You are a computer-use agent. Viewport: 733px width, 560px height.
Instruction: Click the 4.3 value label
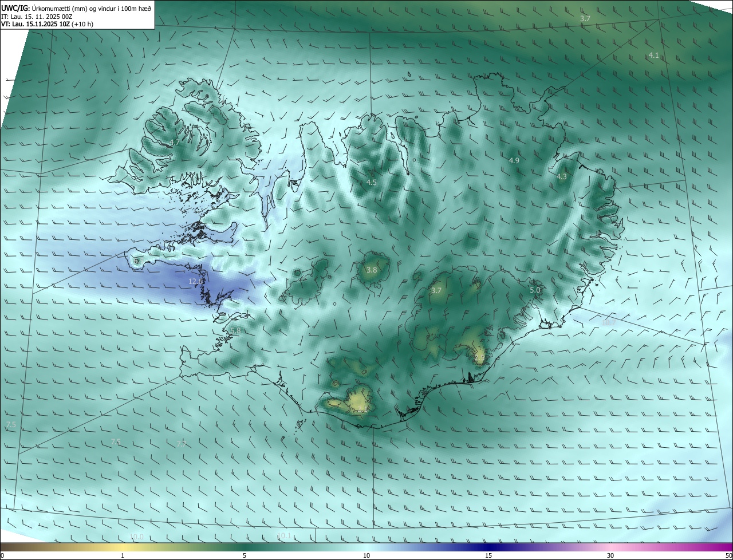tap(562, 177)
